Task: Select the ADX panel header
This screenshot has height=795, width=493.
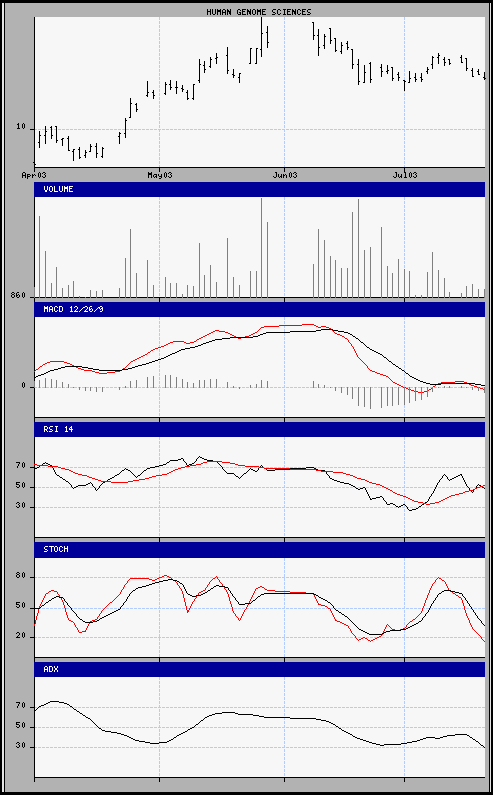Action: tap(260, 669)
